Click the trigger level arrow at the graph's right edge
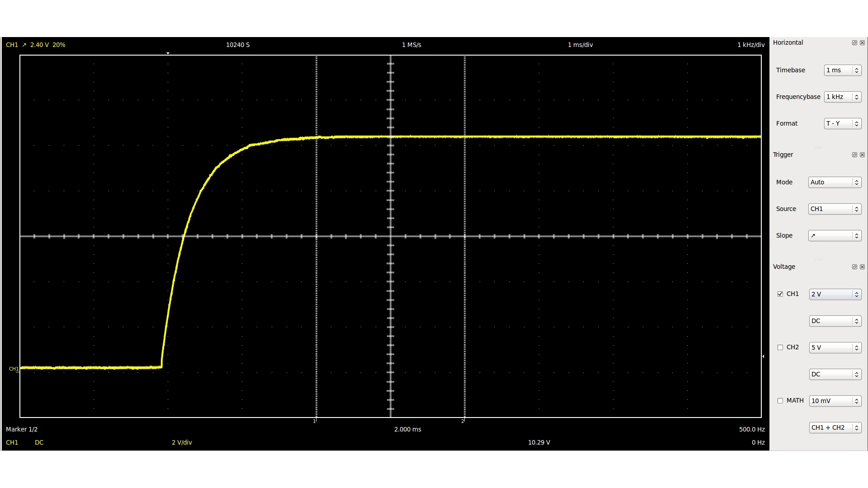The height and width of the screenshot is (488, 868). click(763, 357)
